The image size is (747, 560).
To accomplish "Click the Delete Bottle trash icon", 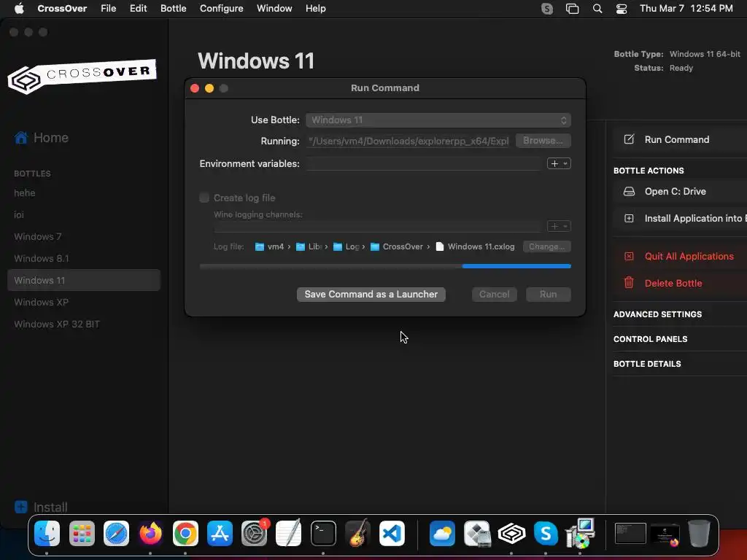I will (x=629, y=283).
